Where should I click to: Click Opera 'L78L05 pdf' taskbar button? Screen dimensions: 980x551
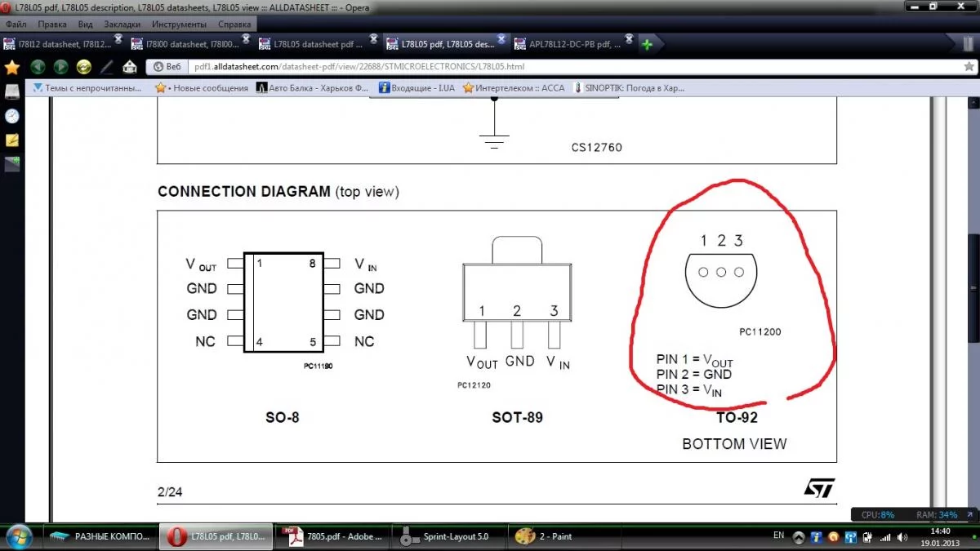(216, 536)
